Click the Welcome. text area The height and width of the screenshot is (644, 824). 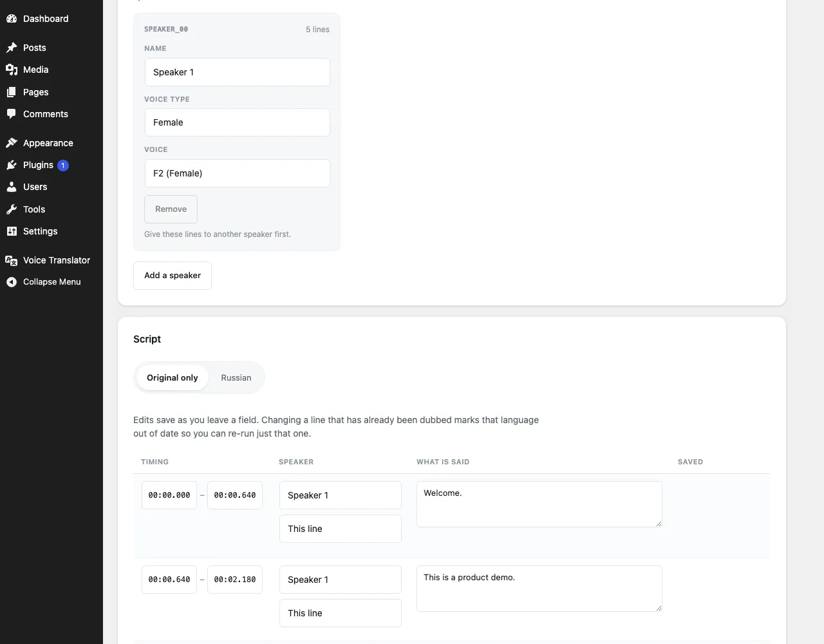pos(539,504)
